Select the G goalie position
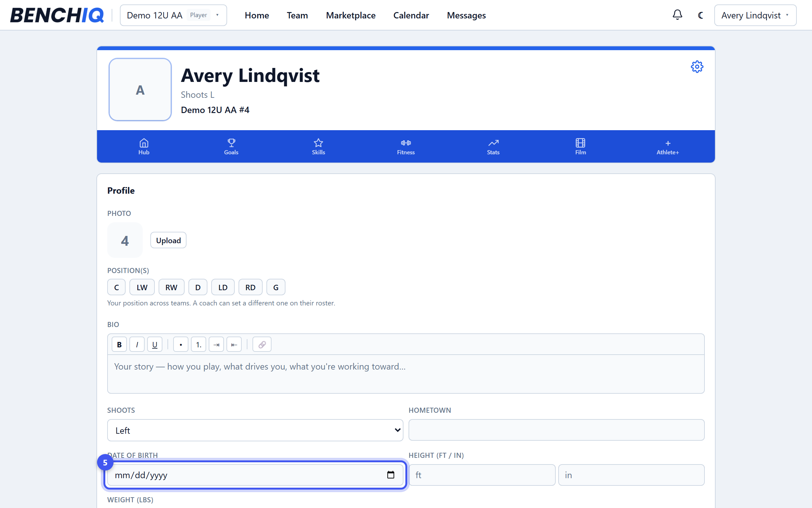 click(x=276, y=287)
